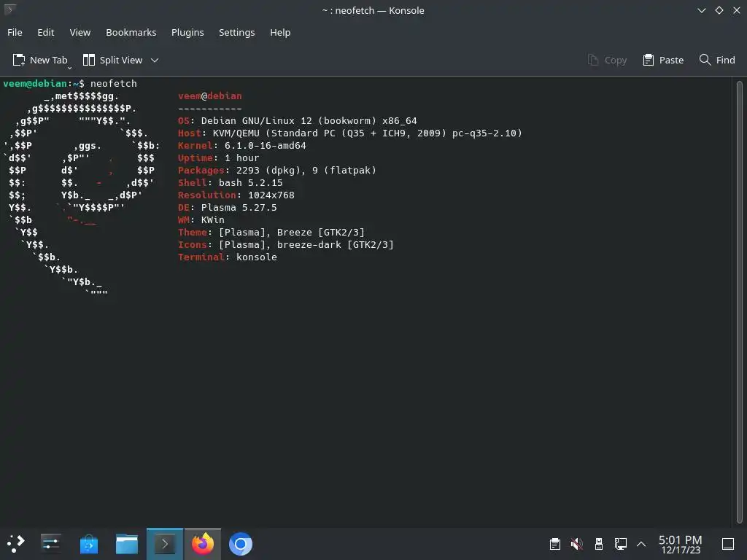Click the Resolution value 1024x768
747x560 pixels.
271,195
